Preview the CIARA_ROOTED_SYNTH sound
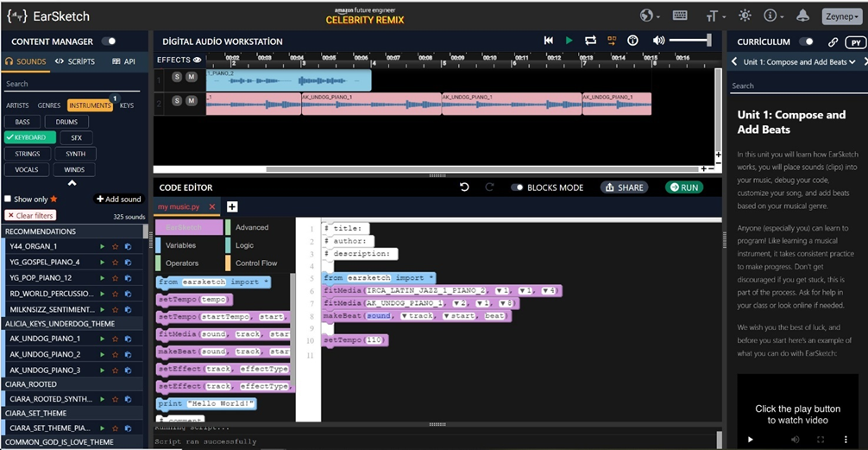Screen dimensions: 868x450 (102, 399)
